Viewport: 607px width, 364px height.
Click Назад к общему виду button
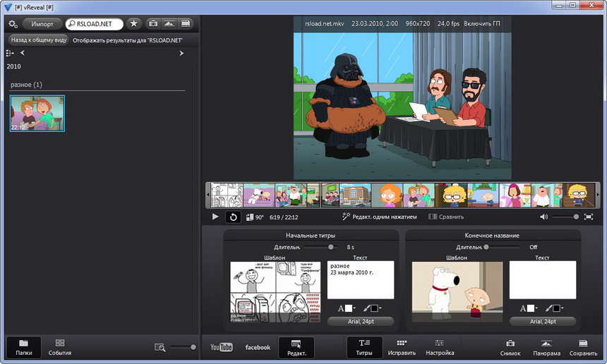pyautogui.click(x=38, y=40)
